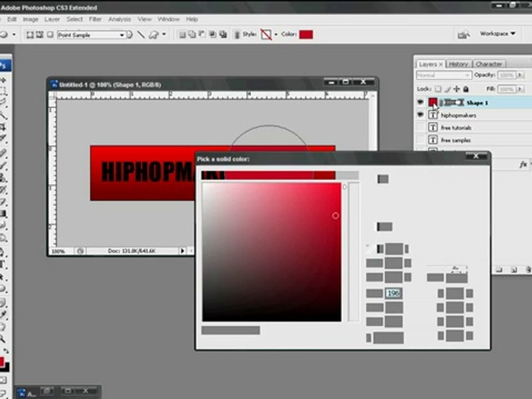Hide the hiphopmakers text layer
The height and width of the screenshot is (399, 532).
point(420,115)
